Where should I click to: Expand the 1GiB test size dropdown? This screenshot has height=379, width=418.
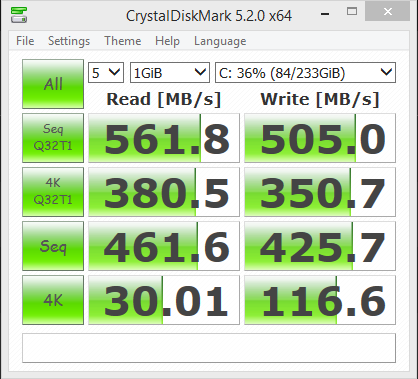(x=170, y=72)
